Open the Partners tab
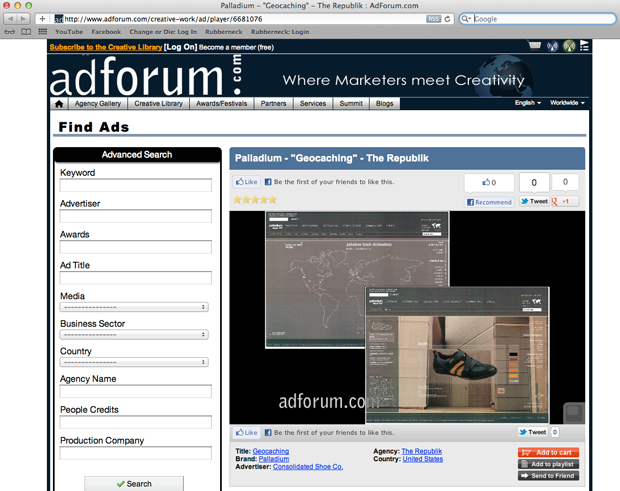Viewport: 620px width, 491px height. 273,104
